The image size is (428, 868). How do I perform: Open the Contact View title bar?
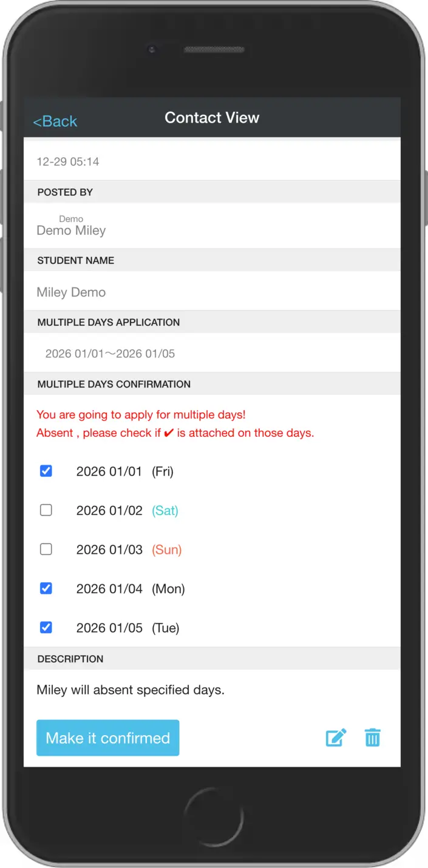click(x=212, y=117)
